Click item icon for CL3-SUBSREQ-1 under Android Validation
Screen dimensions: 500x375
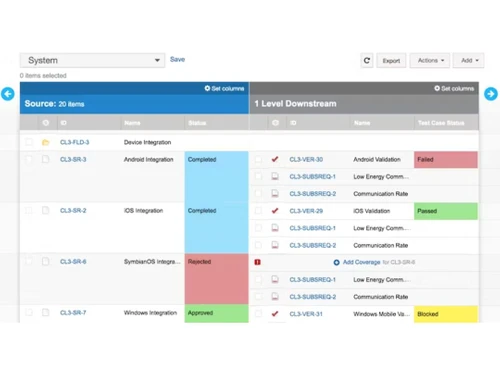tap(275, 176)
